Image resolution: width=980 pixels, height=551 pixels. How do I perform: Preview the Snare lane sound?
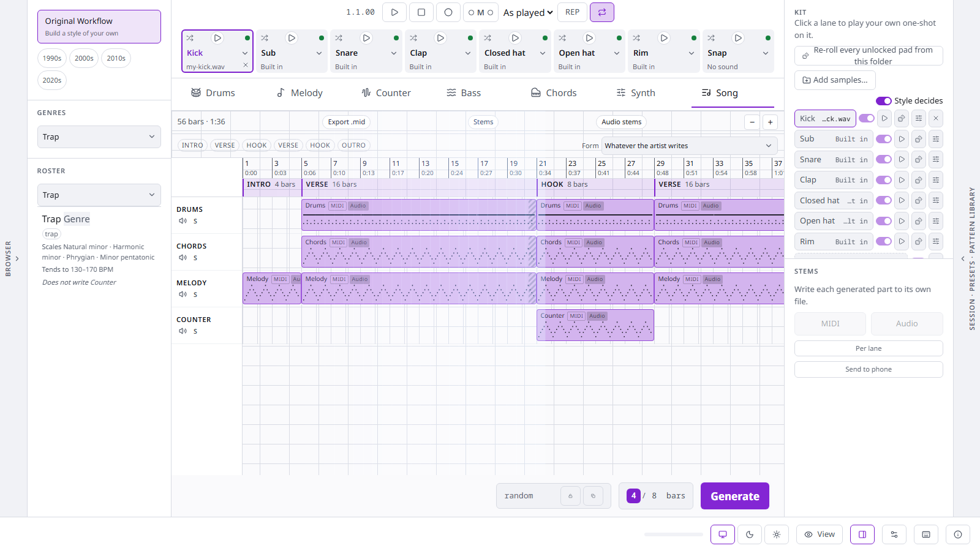pyautogui.click(x=366, y=38)
